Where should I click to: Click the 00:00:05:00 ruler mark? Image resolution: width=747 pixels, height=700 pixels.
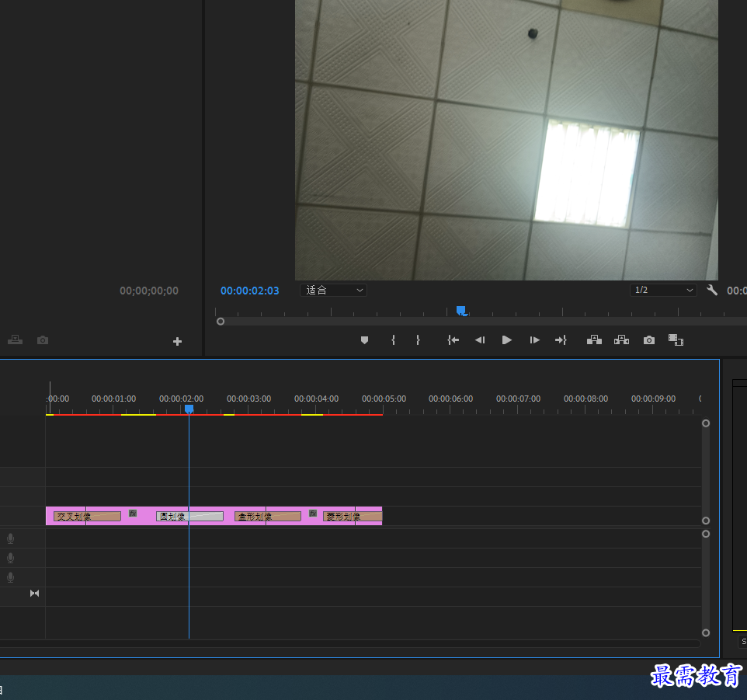384,399
